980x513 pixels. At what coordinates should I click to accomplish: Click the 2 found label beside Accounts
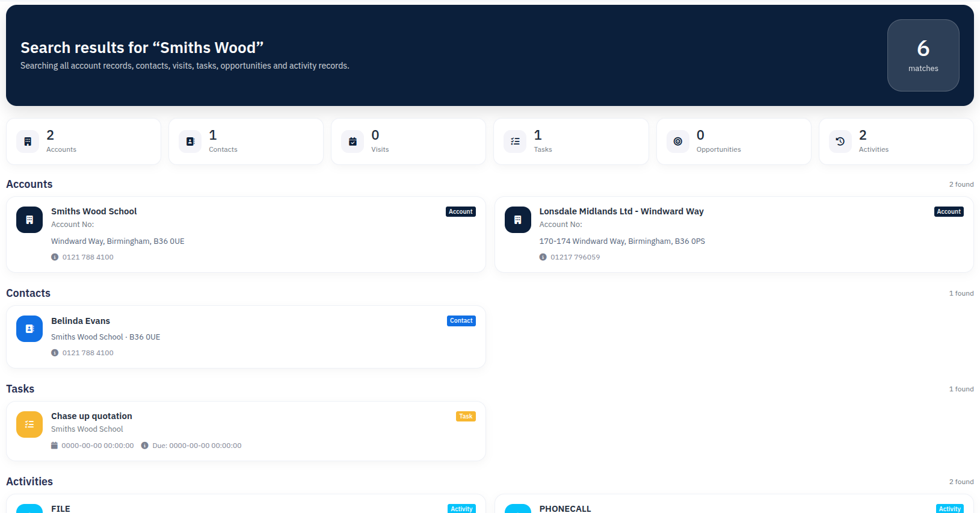pyautogui.click(x=961, y=184)
